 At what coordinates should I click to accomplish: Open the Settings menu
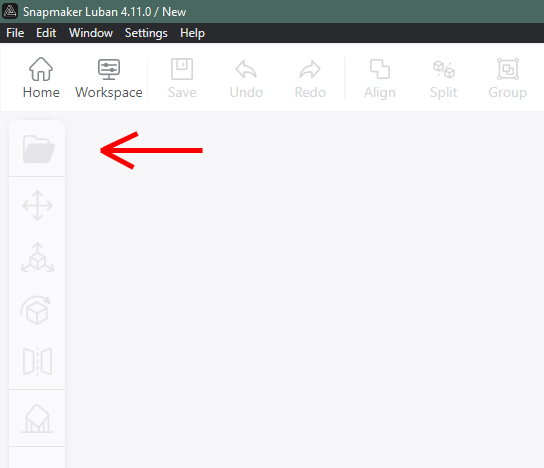point(146,33)
